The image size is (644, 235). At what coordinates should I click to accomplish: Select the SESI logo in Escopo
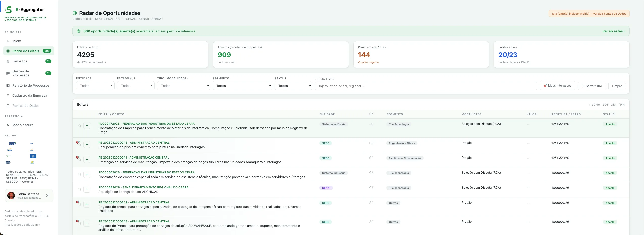tap(12, 143)
